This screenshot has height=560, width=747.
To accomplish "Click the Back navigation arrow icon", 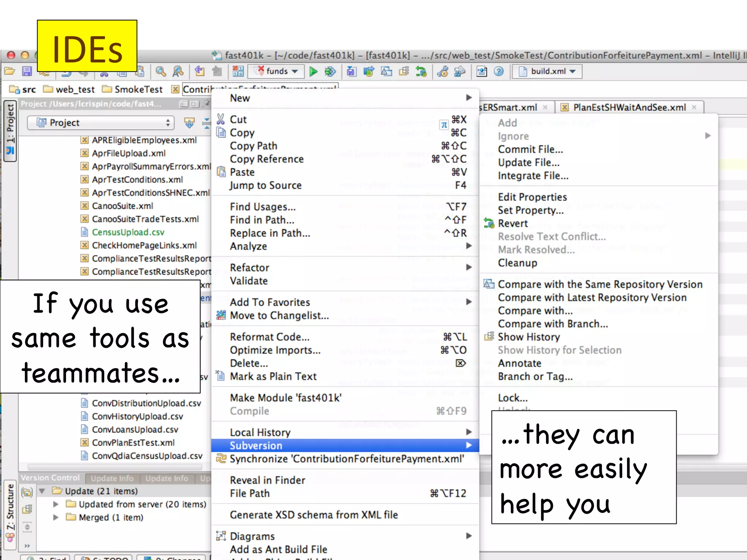I will click(x=200, y=71).
